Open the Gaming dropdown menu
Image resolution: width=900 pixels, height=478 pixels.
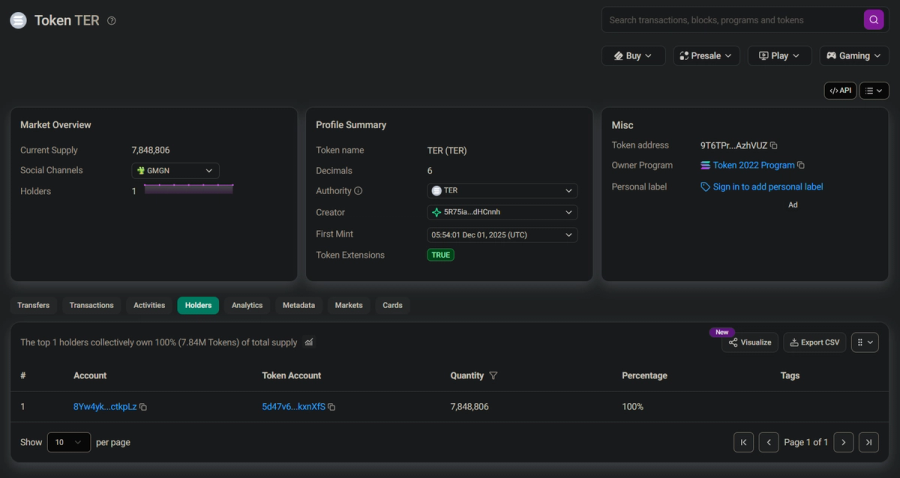(x=854, y=56)
